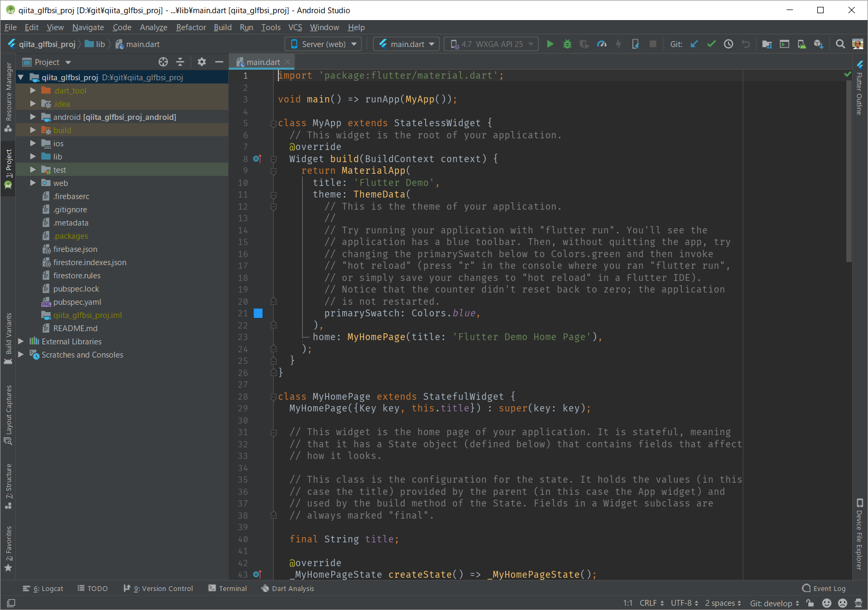Click the blue color swatch in gutter
This screenshot has width=868, height=610.
258,314
